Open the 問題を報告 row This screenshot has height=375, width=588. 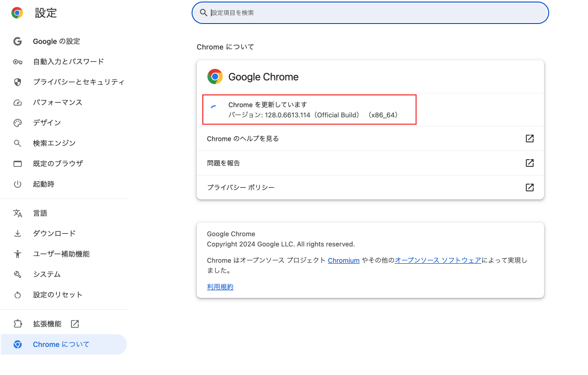[x=370, y=163]
